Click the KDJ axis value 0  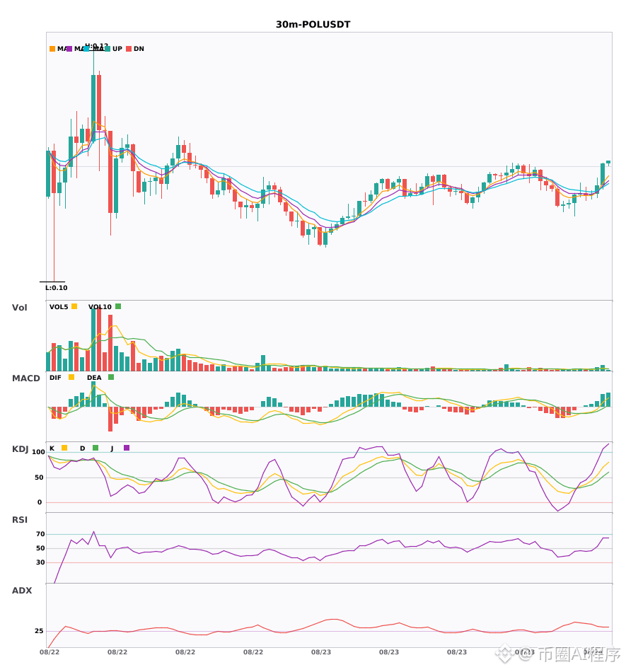(x=40, y=502)
